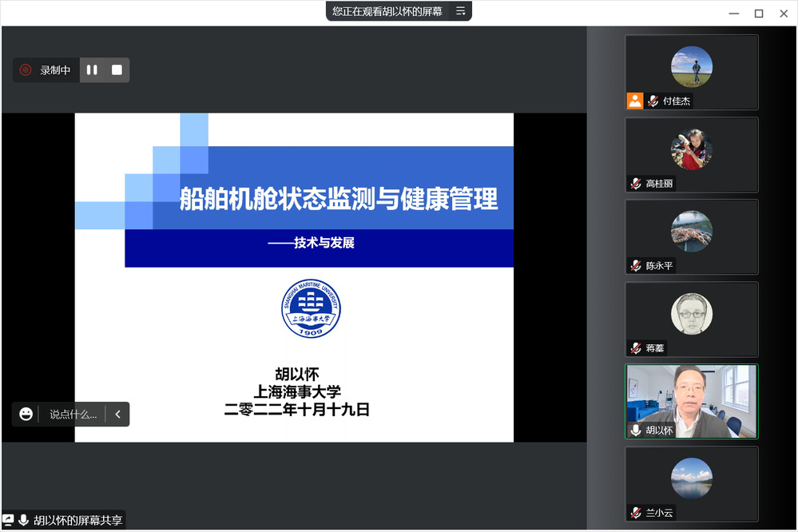The height and width of the screenshot is (532, 798).
Task: Maximize the meeting window
Action: pyautogui.click(x=759, y=13)
